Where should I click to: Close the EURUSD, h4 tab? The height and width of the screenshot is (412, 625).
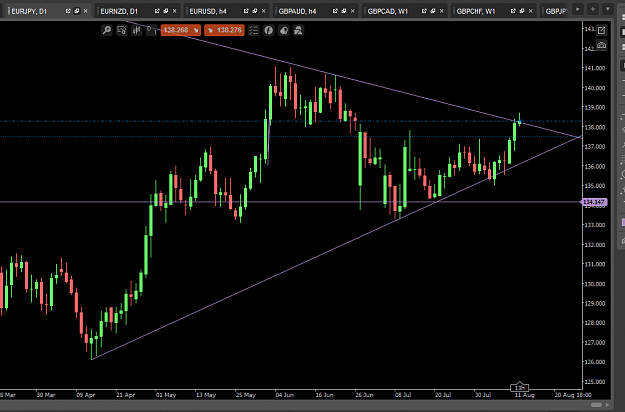click(x=263, y=11)
